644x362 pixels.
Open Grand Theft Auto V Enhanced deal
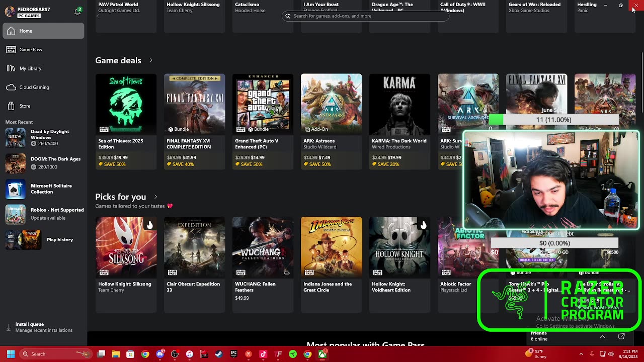pyautogui.click(x=263, y=121)
